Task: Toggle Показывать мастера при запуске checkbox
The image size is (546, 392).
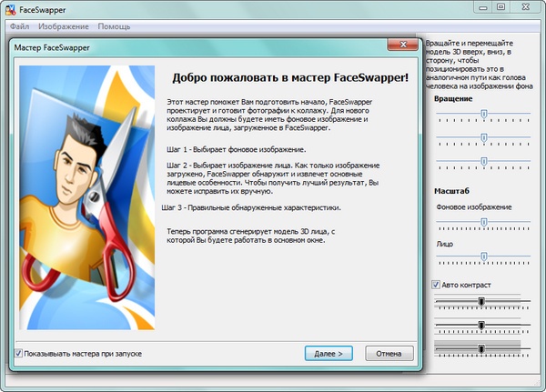Action: [19, 353]
